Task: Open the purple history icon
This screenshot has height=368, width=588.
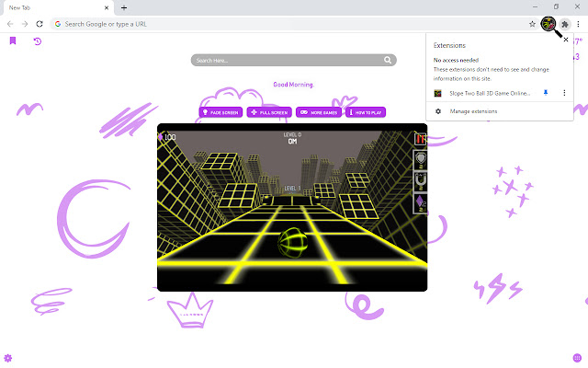Action: pos(37,41)
